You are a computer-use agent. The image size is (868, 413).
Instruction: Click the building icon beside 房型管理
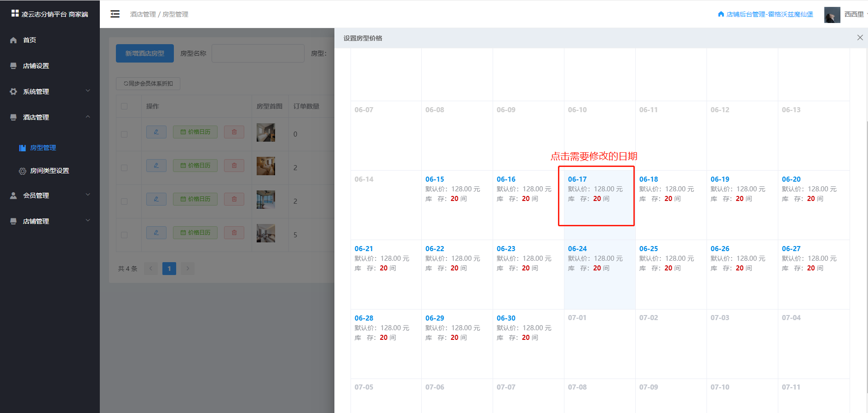click(x=22, y=148)
